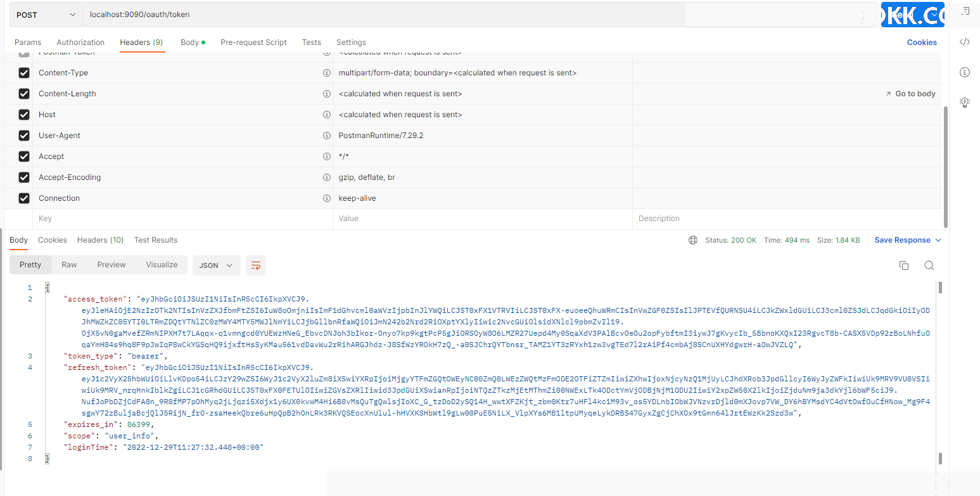Open search in the response body

[x=929, y=265]
